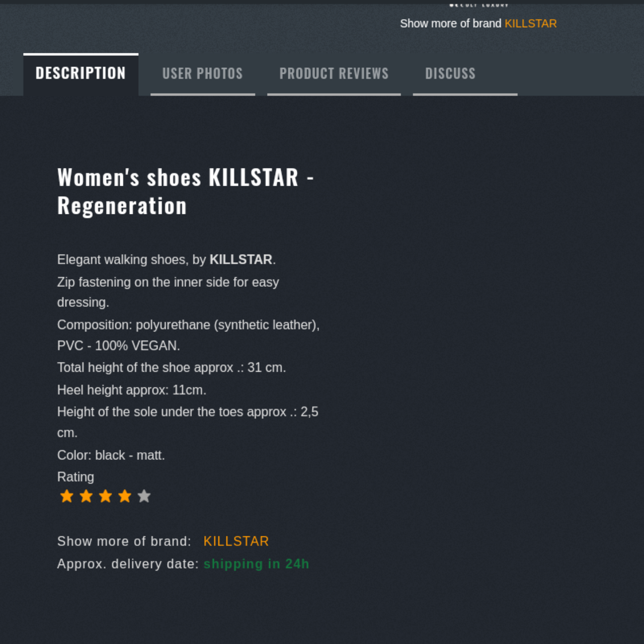The height and width of the screenshot is (644, 644).
Task: Follow the top orange KILLSTAR brand link
Action: click(x=530, y=24)
